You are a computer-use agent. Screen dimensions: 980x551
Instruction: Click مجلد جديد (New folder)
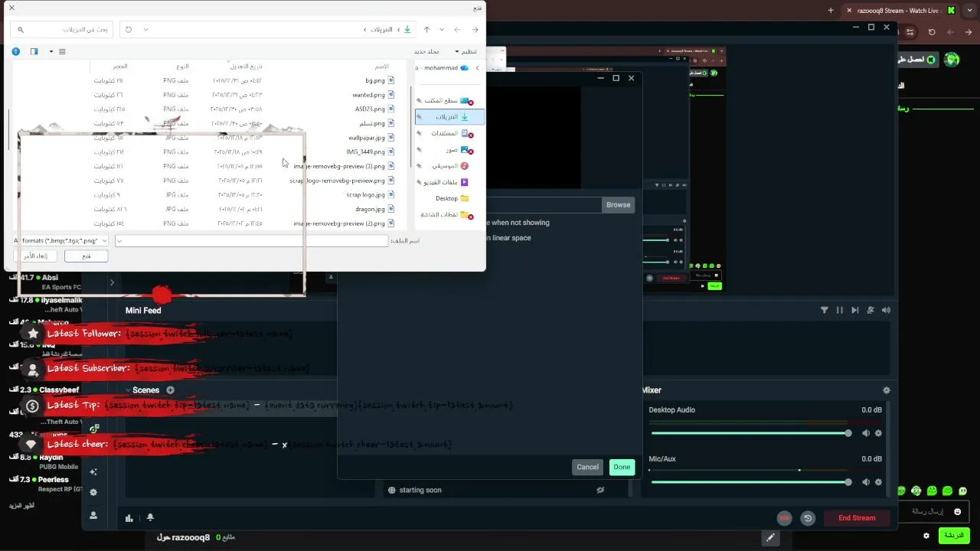[427, 51]
